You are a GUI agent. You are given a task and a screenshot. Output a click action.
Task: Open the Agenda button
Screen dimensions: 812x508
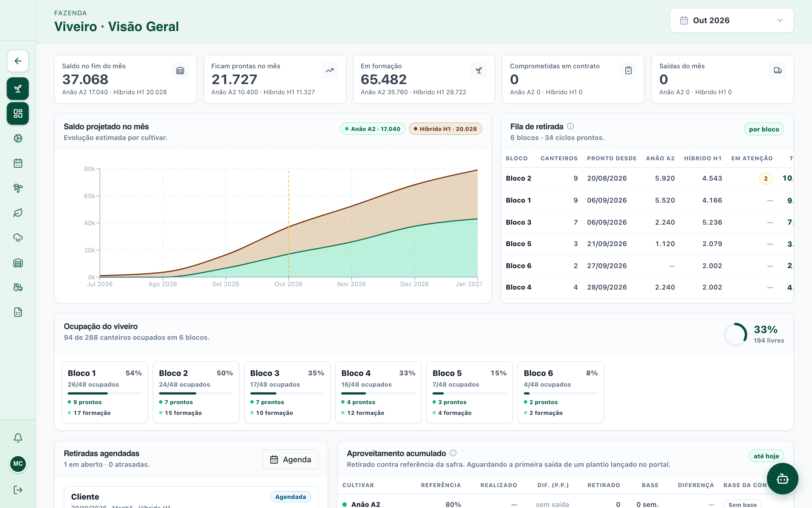(x=290, y=459)
